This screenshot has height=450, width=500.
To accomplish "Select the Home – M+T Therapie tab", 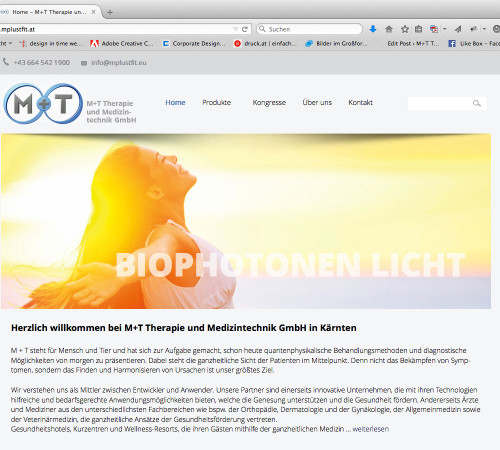I will (x=50, y=12).
